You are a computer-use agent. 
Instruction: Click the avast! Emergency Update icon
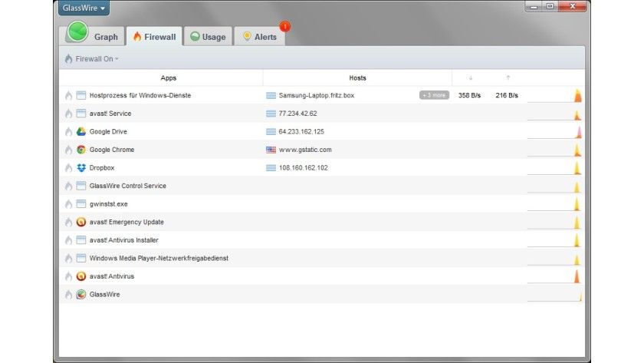click(81, 222)
